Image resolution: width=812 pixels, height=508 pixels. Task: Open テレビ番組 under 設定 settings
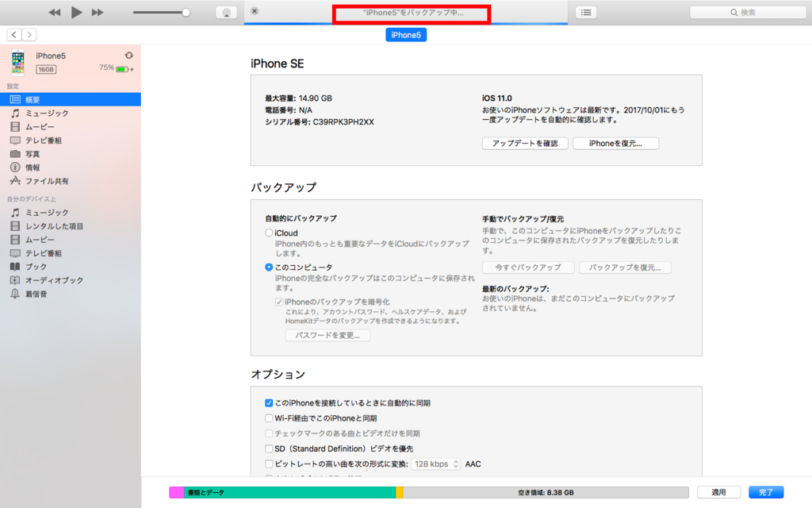point(71,140)
